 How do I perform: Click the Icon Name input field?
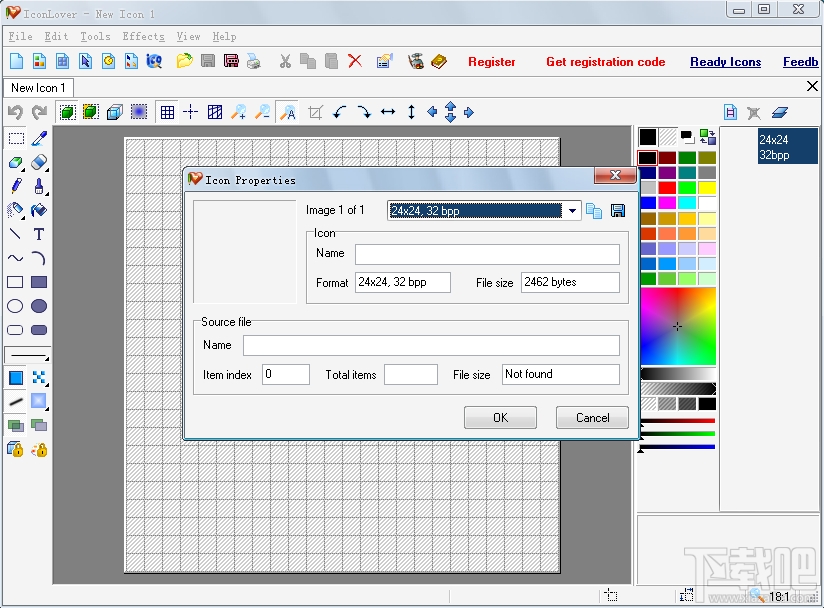pyautogui.click(x=487, y=254)
